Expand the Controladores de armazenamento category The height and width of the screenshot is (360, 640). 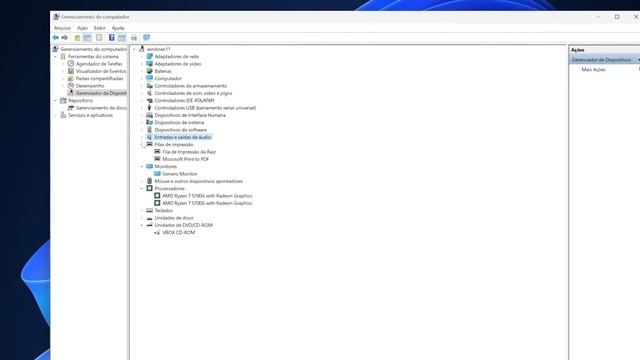pos(142,86)
